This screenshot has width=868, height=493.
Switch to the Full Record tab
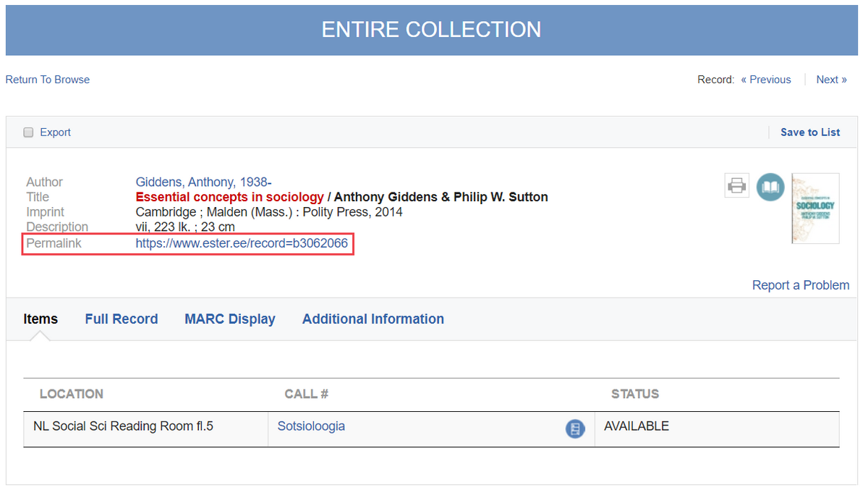click(x=121, y=319)
